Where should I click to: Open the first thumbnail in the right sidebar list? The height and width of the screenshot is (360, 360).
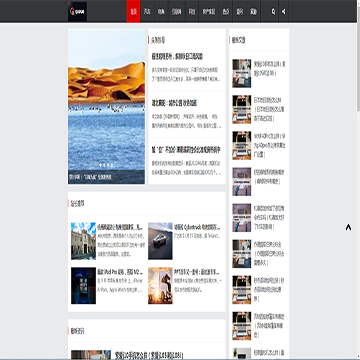[242, 73]
